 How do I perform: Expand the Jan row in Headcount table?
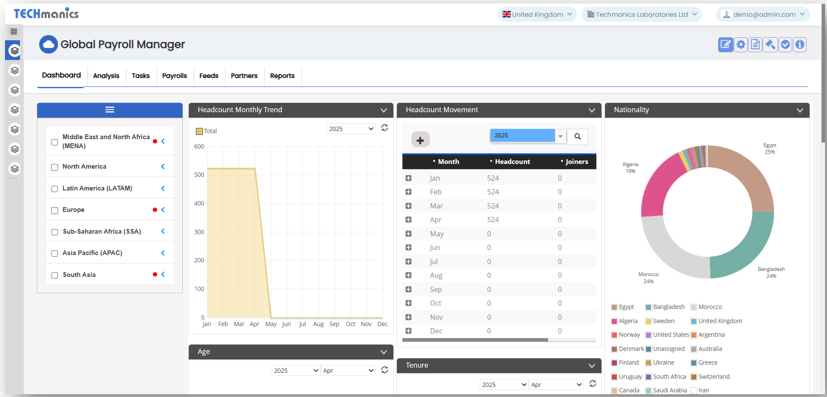pos(408,178)
